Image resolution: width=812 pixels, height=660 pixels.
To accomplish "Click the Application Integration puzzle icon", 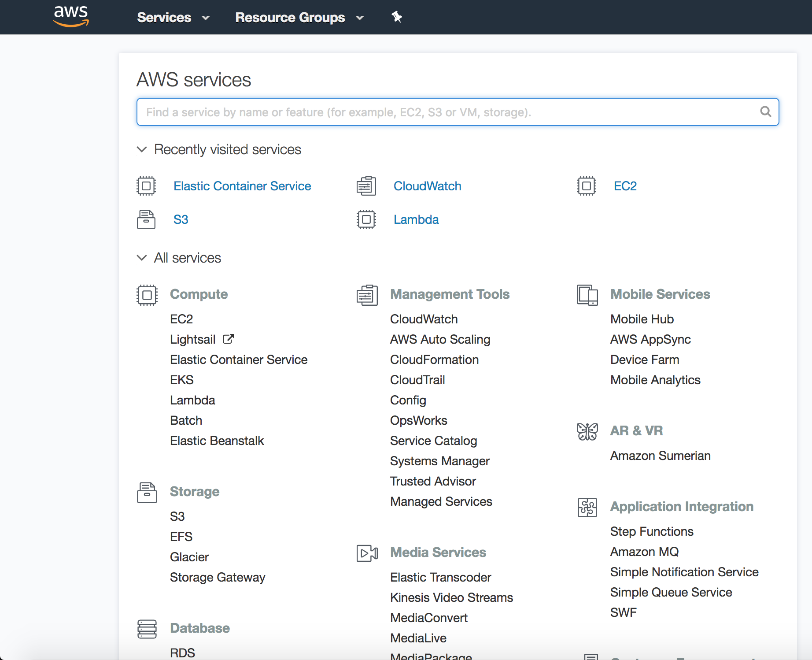I will coord(587,507).
